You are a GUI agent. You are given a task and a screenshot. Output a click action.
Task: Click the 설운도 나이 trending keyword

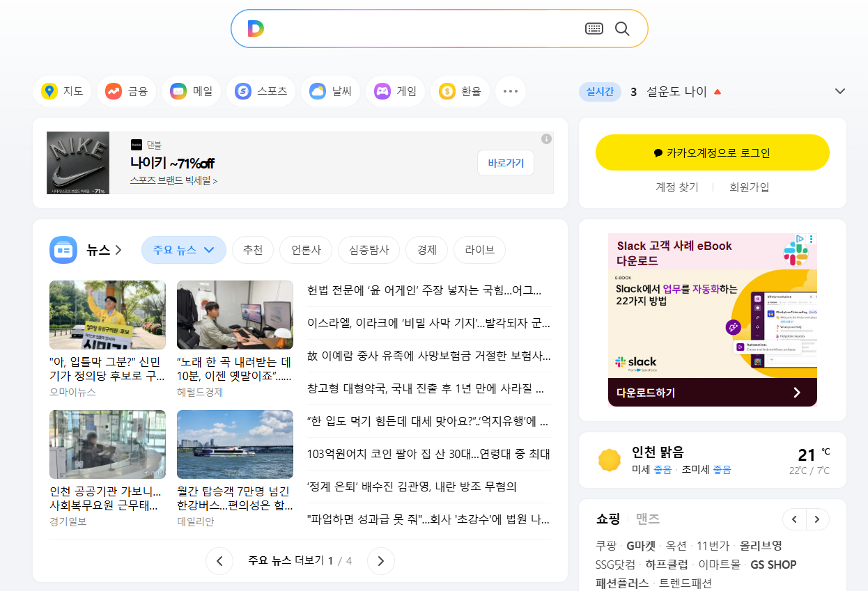pyautogui.click(x=677, y=91)
